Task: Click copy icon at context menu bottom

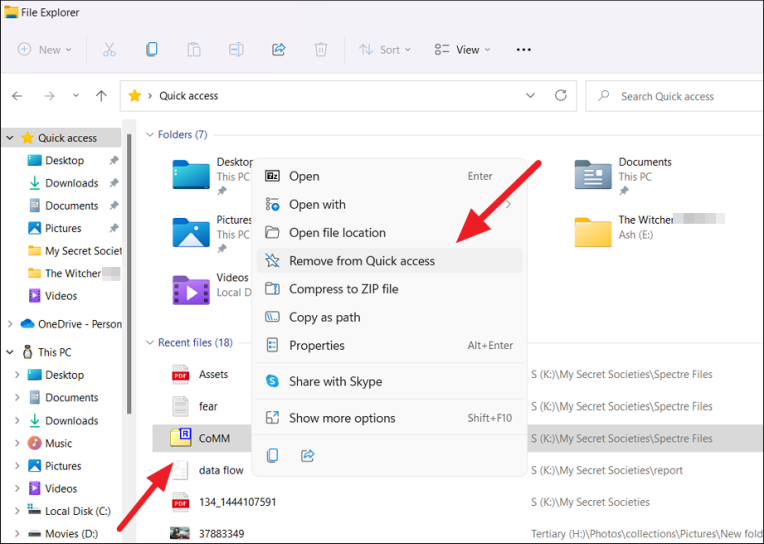Action: pos(272,455)
